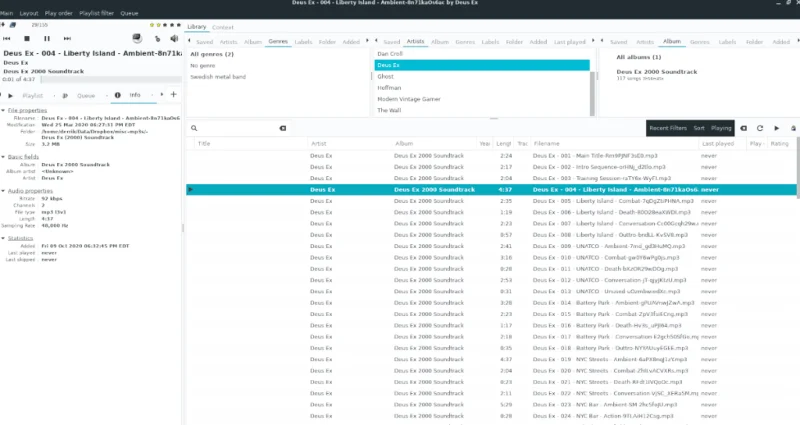Open the Playlist filter menu
Screen dimensions: 800x425
96,13
